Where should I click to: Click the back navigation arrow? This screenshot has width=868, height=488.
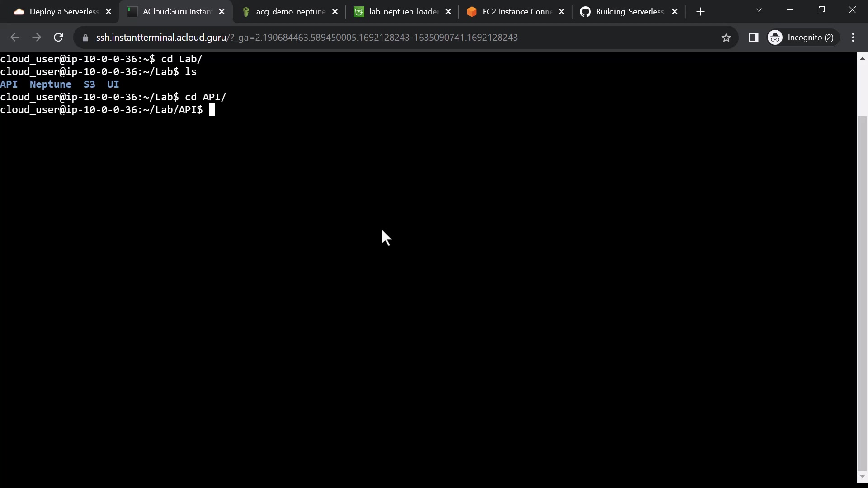pos(15,38)
